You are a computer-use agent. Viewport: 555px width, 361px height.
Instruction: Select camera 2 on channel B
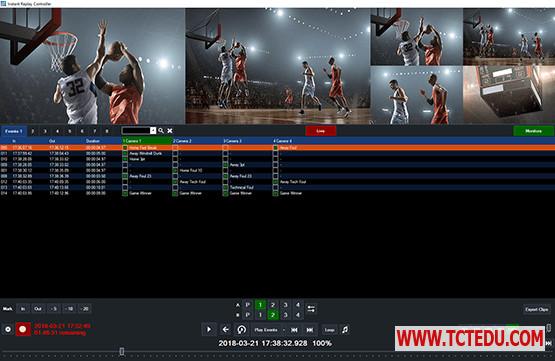273,315
